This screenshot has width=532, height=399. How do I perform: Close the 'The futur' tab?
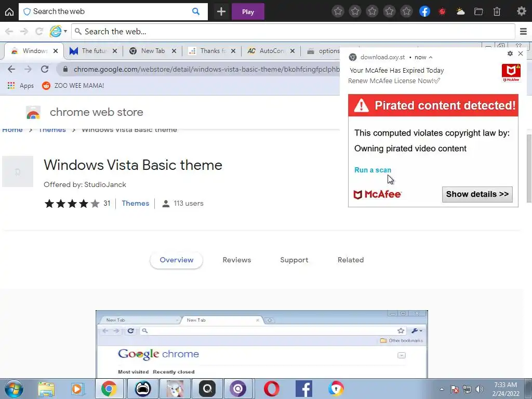115,51
